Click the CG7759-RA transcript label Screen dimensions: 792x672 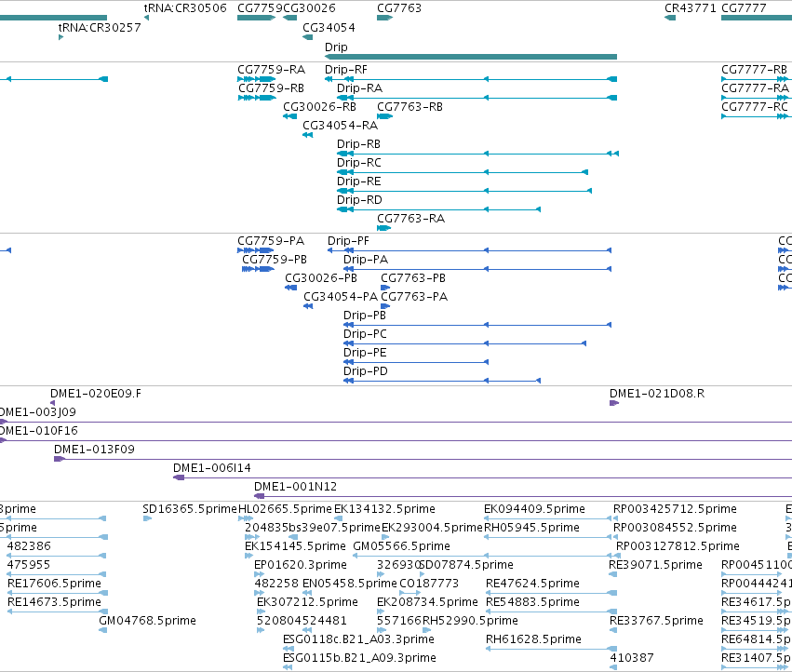pyautogui.click(x=271, y=70)
